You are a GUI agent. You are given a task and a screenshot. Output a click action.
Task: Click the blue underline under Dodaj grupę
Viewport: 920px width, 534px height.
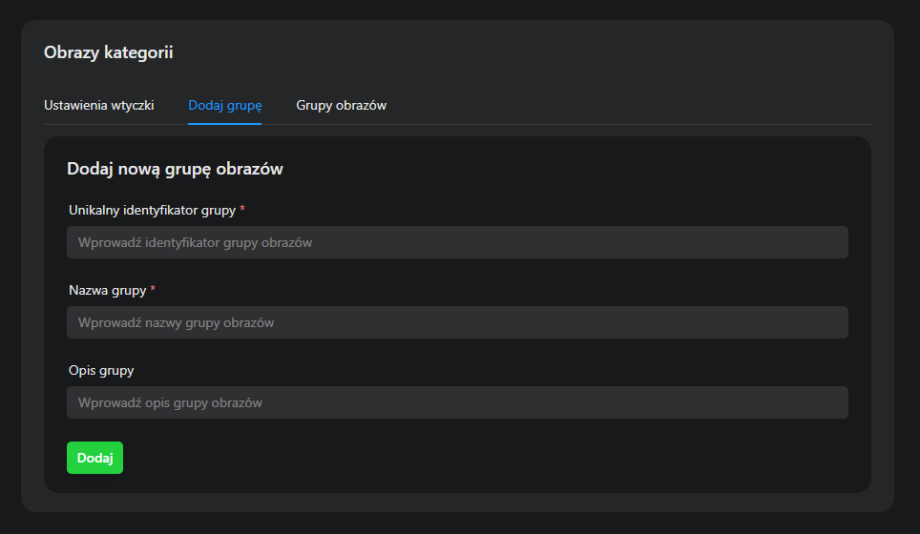(x=224, y=123)
